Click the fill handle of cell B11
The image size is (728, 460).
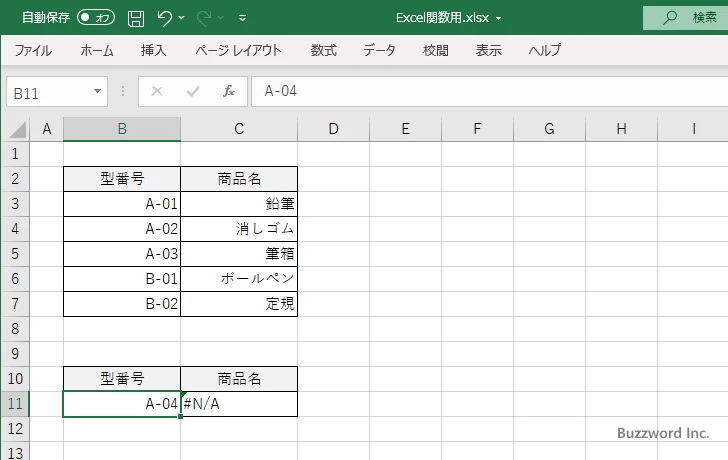tap(180, 416)
